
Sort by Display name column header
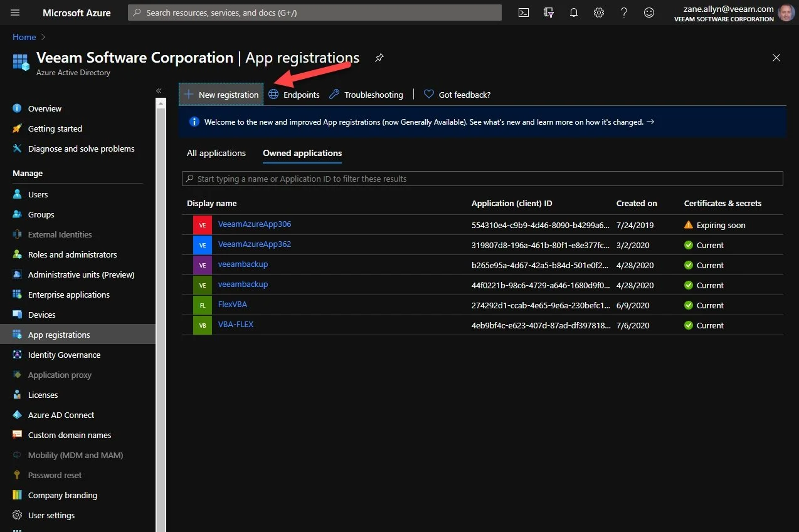pos(212,204)
